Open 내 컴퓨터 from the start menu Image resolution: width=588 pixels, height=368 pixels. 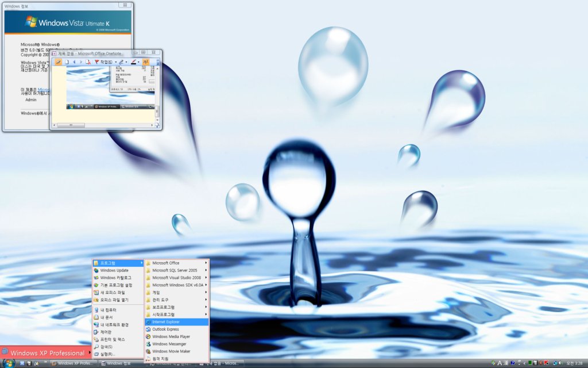tap(118, 310)
